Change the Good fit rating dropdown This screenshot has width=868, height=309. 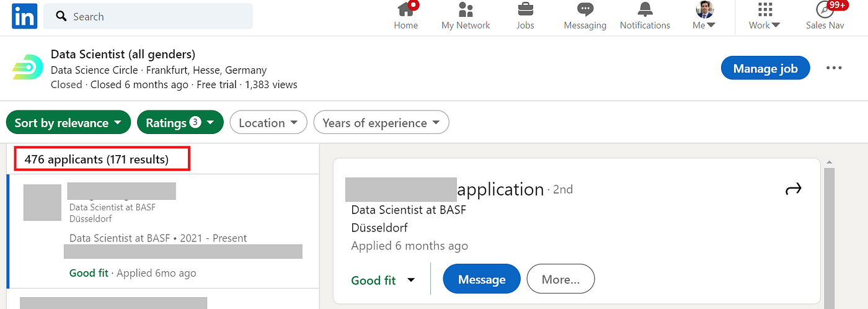pos(383,280)
